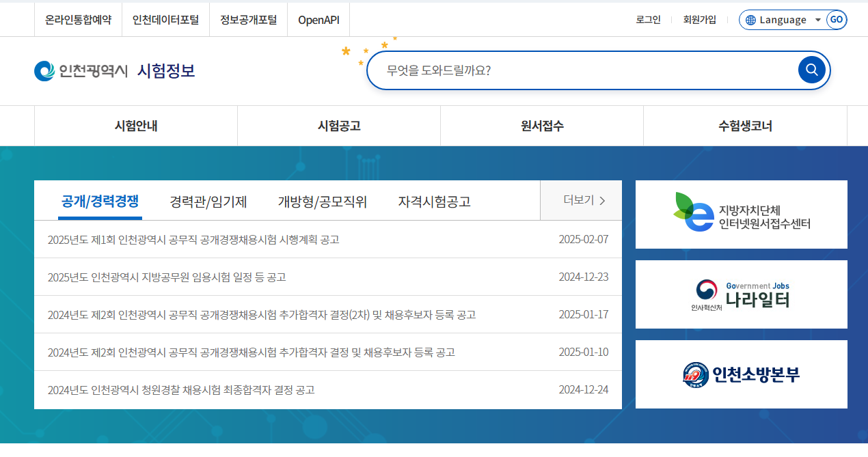Click the search magnifier icon
868x457 pixels.
click(x=811, y=69)
